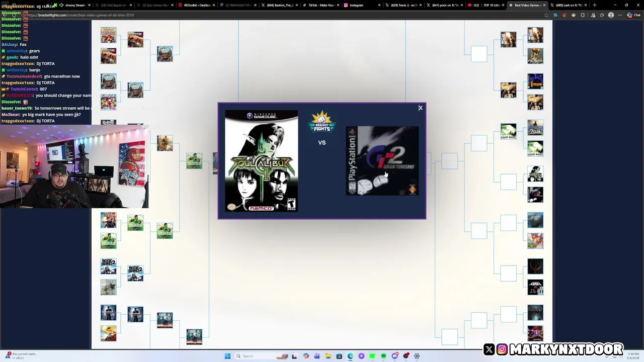Image resolution: width=644 pixels, height=362 pixels.
Task: Click the God of War cover in right bracket
Action: (535, 220)
